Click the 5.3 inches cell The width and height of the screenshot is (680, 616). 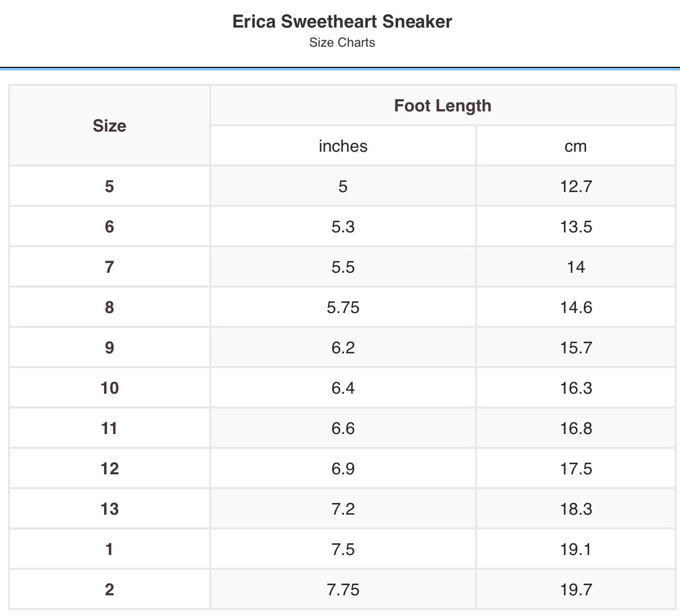point(343,227)
